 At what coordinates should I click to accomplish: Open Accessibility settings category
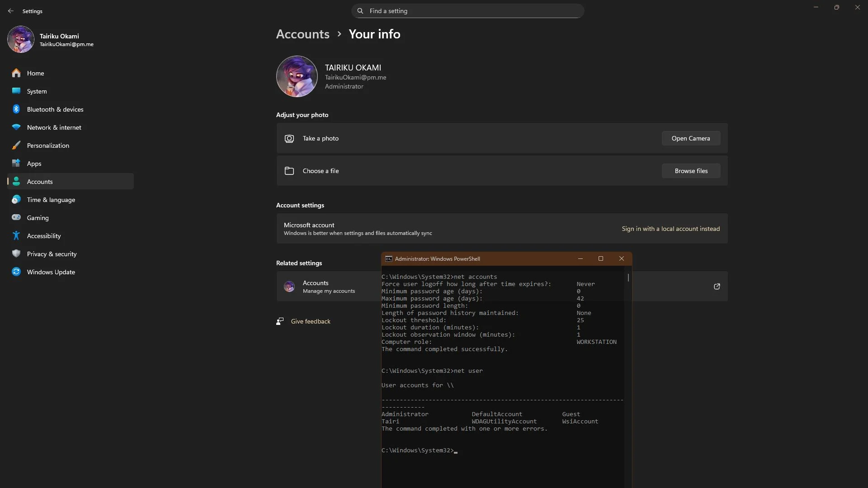pyautogui.click(x=71, y=236)
